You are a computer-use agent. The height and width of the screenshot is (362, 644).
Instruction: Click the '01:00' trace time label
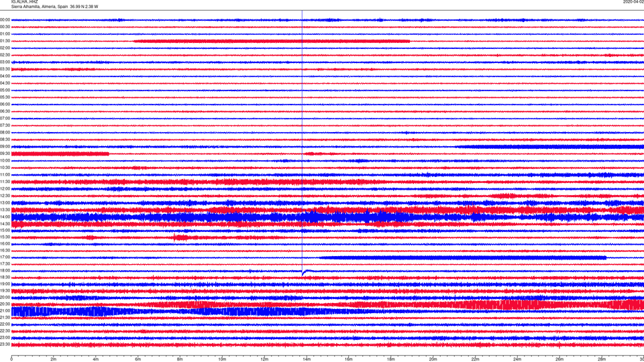click(5, 34)
